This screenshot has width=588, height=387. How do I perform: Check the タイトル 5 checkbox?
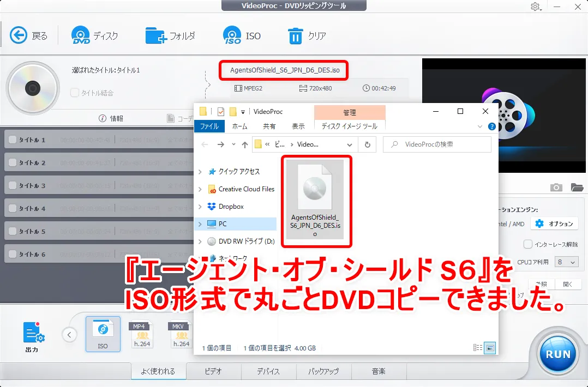coord(13,231)
